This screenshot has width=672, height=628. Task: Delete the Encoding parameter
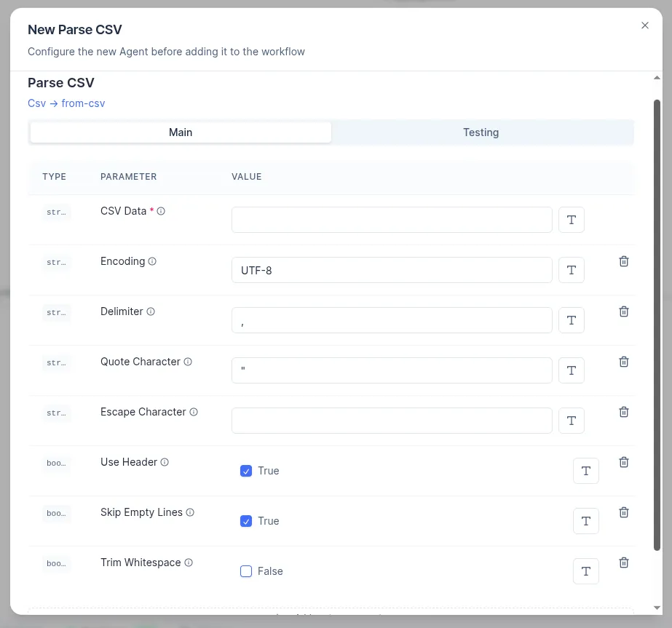click(623, 261)
